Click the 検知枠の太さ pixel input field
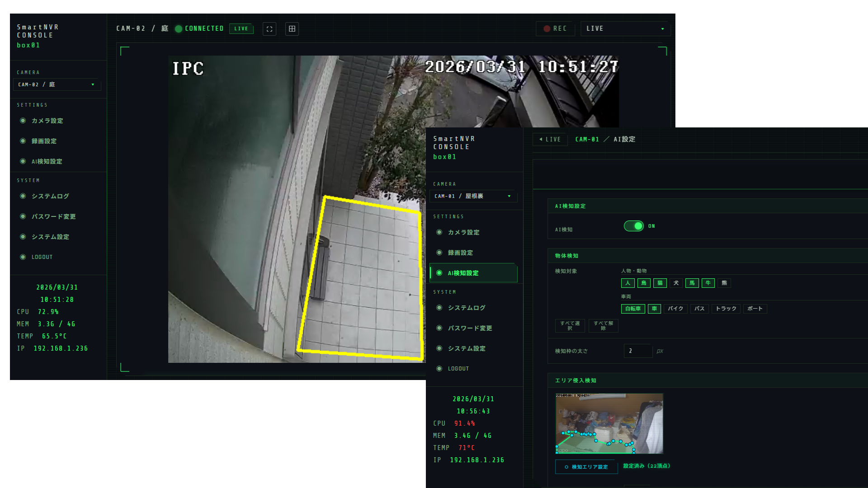Viewport: 868px width, 488px height. point(637,351)
